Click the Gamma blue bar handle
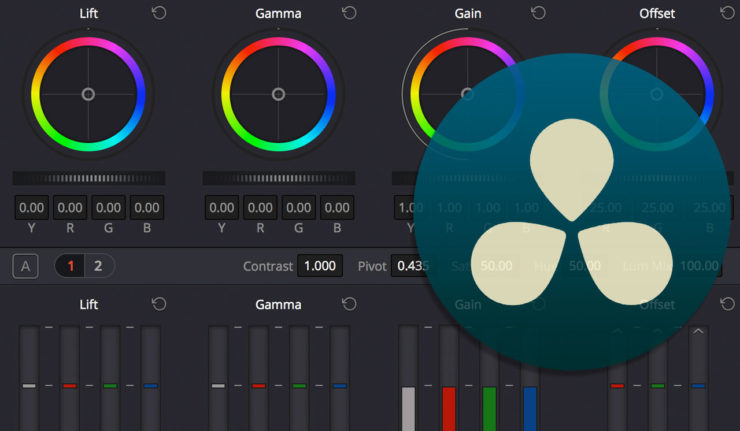The width and height of the screenshot is (740, 431). click(x=340, y=386)
